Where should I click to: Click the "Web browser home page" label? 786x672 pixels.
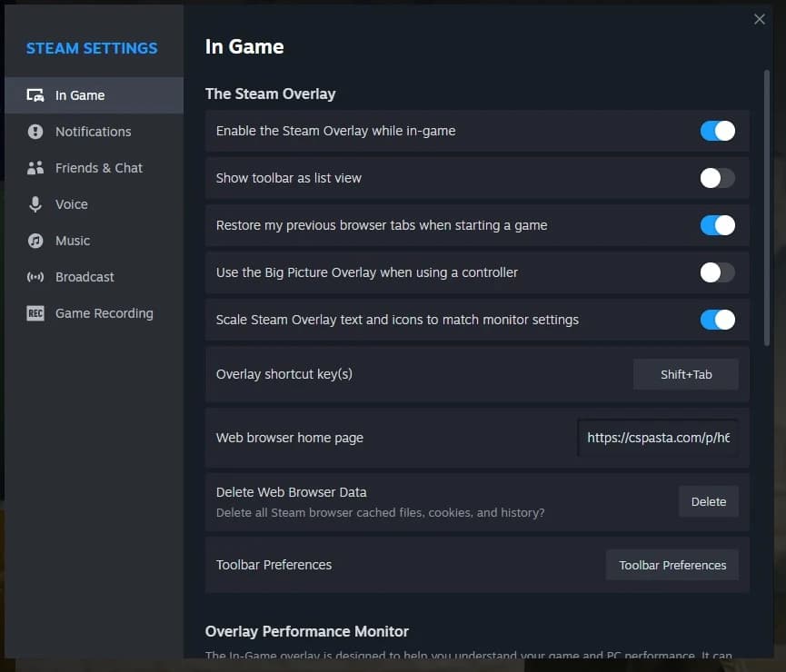tap(289, 438)
